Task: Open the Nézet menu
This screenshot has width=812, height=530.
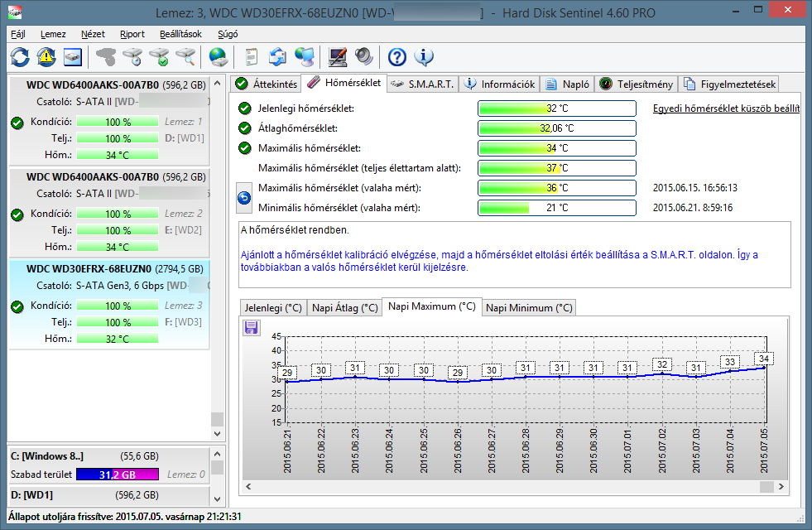Action: click(x=93, y=34)
